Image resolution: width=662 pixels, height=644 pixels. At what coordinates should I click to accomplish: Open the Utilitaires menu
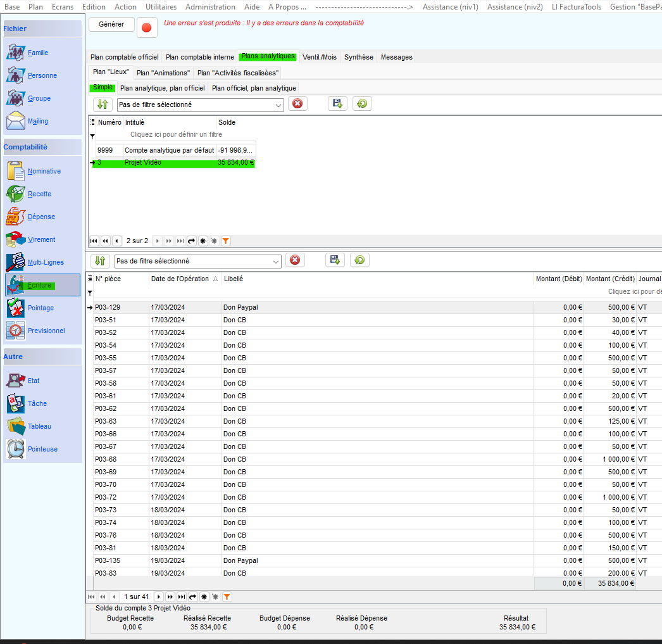pyautogui.click(x=161, y=7)
